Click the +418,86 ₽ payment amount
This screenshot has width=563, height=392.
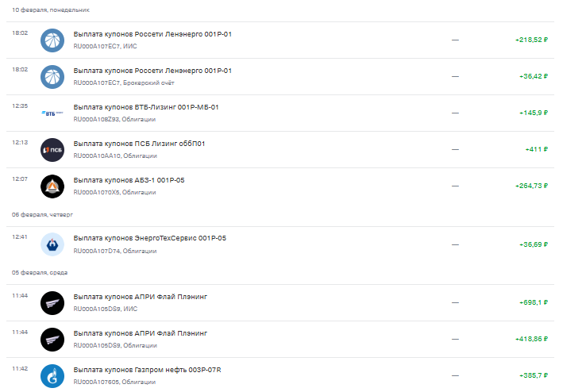[x=531, y=339]
